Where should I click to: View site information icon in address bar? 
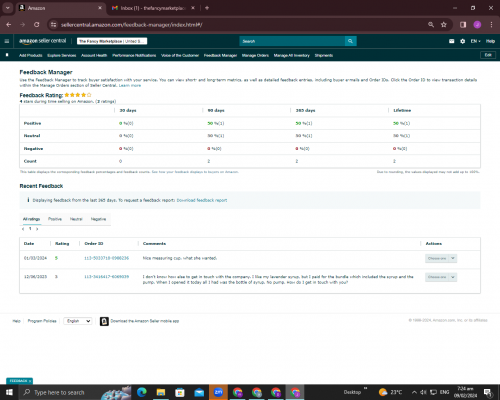tap(53, 25)
